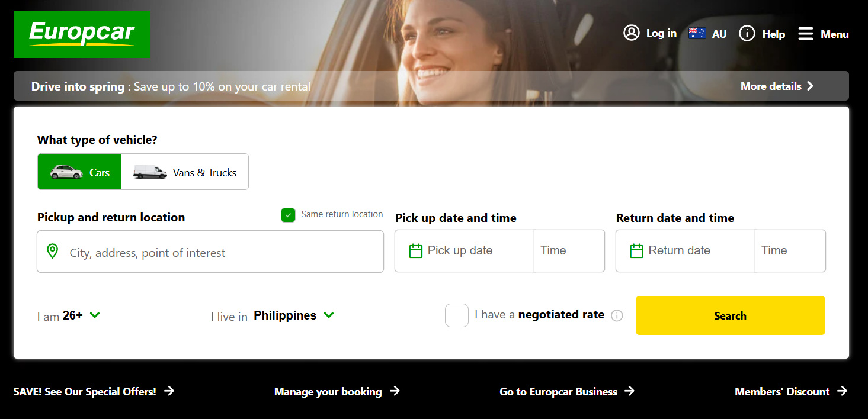Click the negotiated rate info icon
This screenshot has width=868, height=419.
pyautogui.click(x=617, y=315)
